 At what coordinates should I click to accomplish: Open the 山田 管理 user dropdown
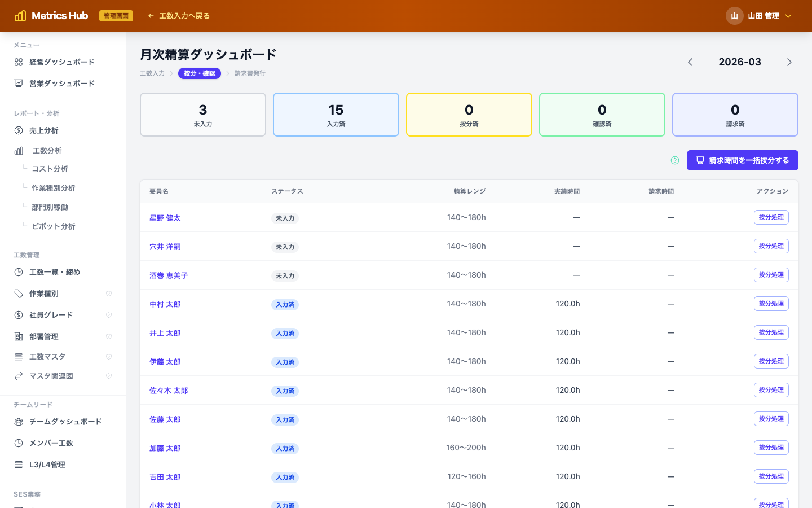click(759, 16)
